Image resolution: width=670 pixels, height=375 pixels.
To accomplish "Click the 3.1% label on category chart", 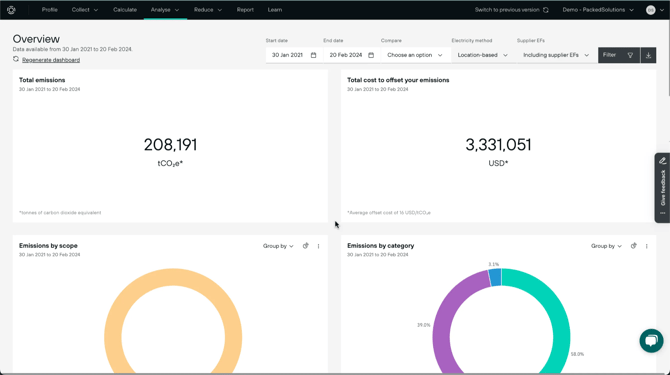I will point(494,264).
